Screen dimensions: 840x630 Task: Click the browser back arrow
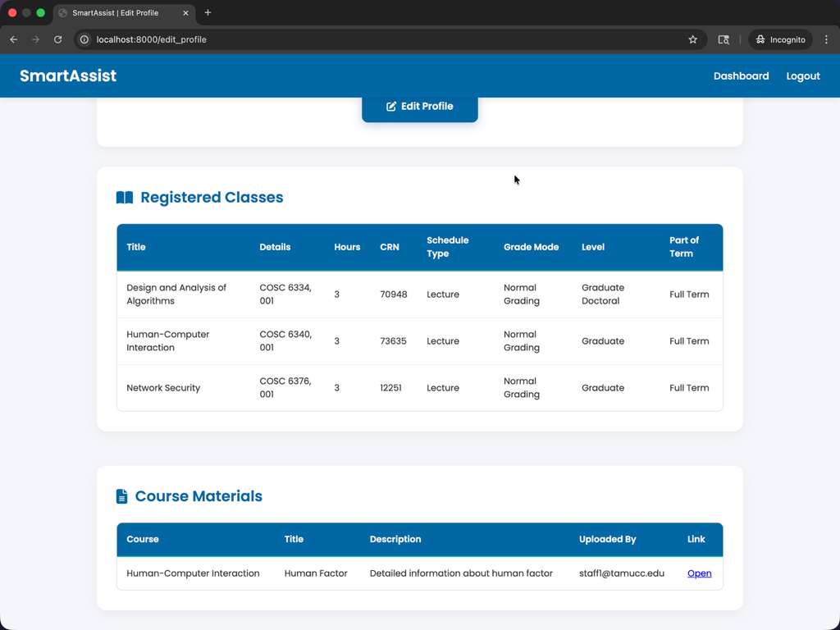click(x=14, y=39)
